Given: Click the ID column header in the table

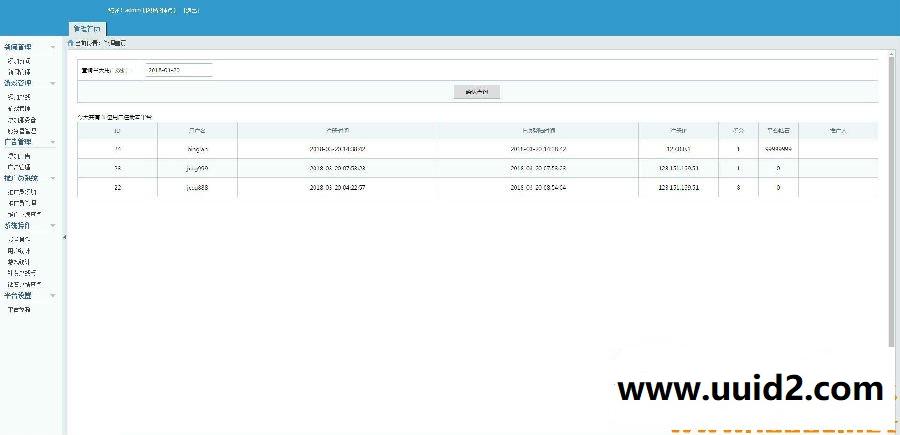Looking at the screenshot, I should 117,130.
